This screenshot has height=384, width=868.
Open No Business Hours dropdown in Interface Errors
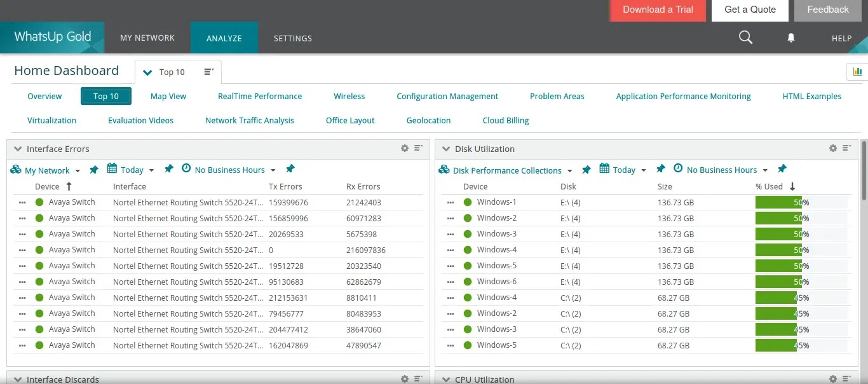pyautogui.click(x=273, y=170)
